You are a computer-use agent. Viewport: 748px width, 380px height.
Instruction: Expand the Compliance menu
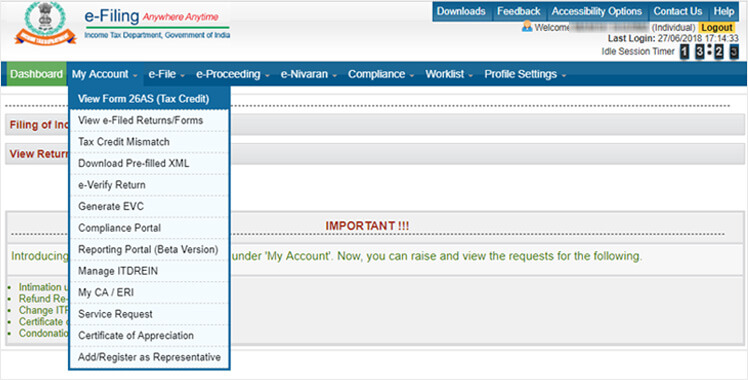coord(381,74)
